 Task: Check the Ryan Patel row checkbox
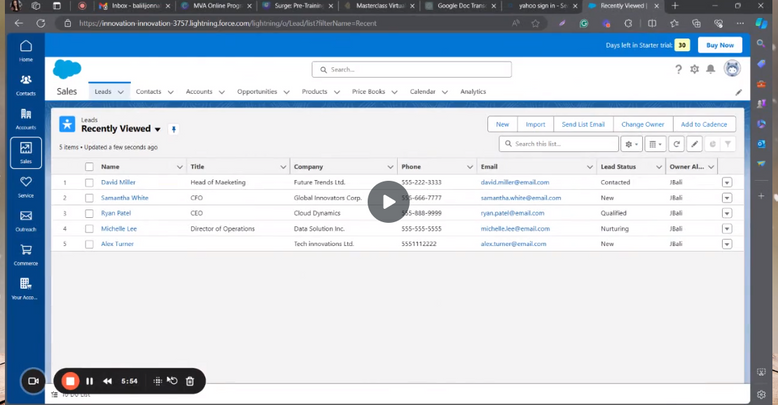[89, 213]
